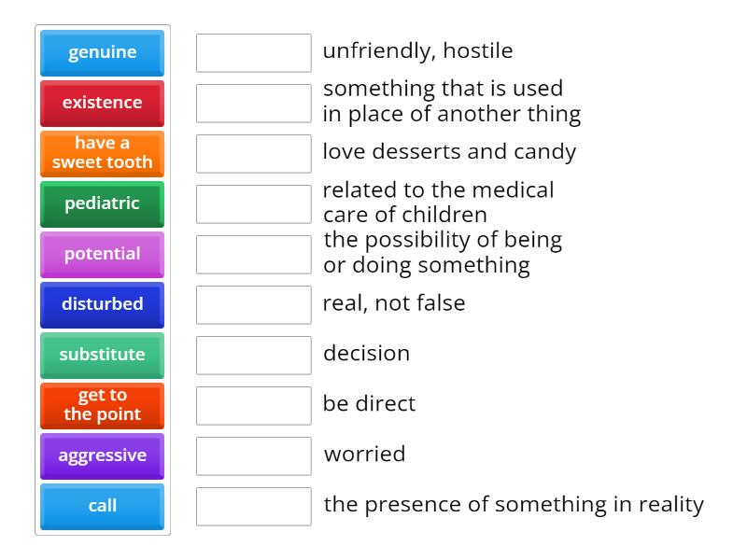Screen dimensions: 747x560
Task: Select the word tile 'genuine'
Action: pyautogui.click(x=102, y=52)
